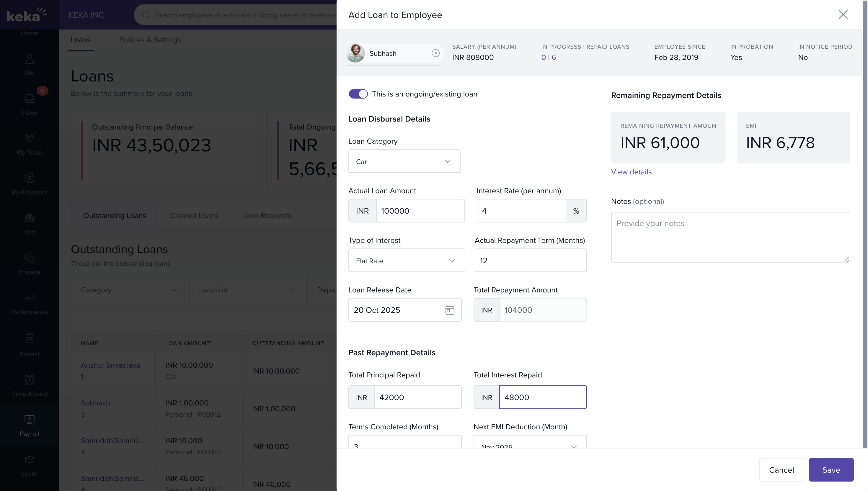
Task: Cancel adding the loan
Action: [781, 470]
